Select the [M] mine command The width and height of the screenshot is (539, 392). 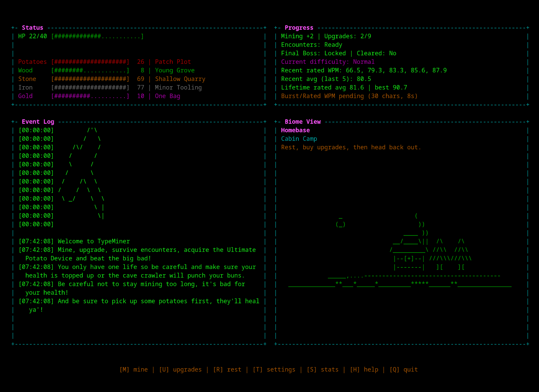pos(133,370)
